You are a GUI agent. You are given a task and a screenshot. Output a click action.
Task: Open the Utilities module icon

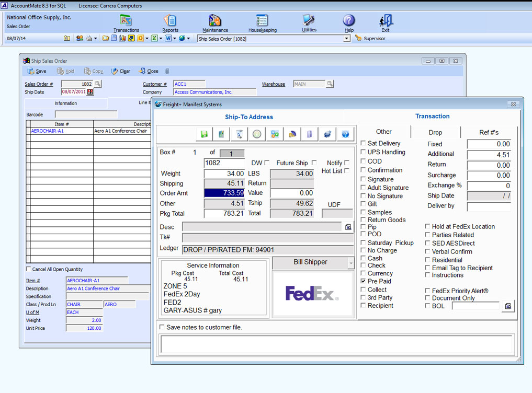pos(309,20)
